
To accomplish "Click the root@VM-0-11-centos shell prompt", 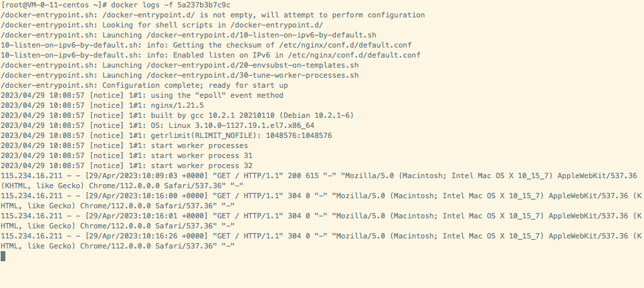I will point(54,5).
